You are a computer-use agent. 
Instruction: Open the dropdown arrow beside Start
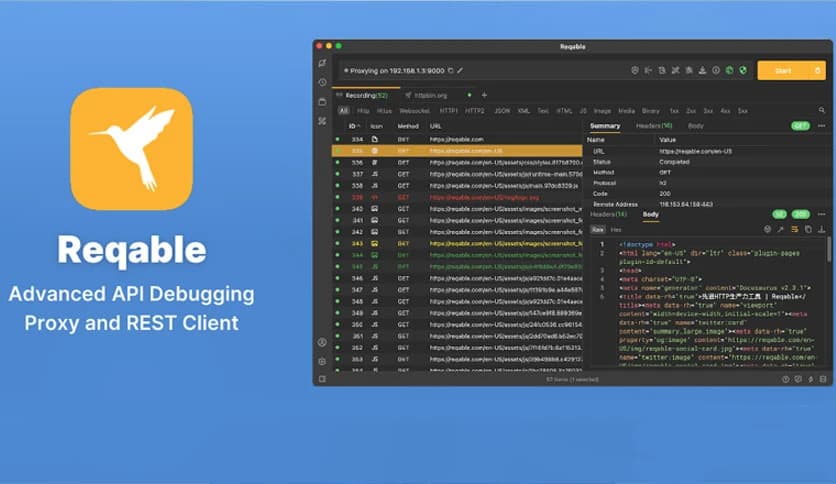tap(818, 70)
